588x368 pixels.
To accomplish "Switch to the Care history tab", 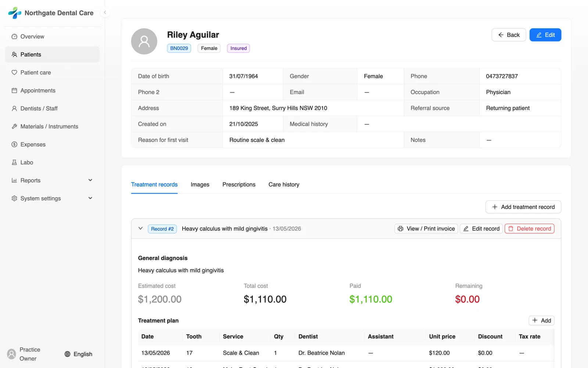I will point(284,185).
